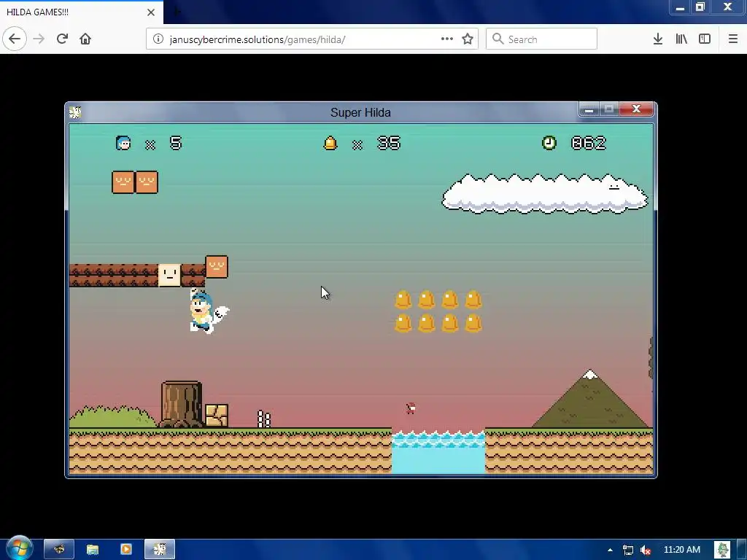Click the first pinned taskbar application icon
Screen dimensions: 747x560
pos(59,550)
